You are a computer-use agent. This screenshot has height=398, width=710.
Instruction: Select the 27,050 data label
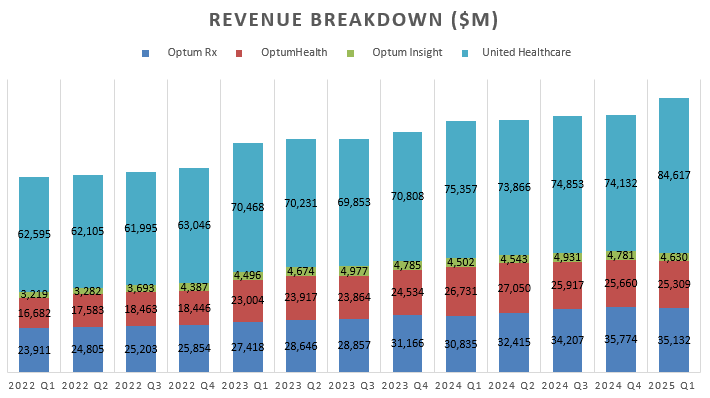(x=514, y=288)
